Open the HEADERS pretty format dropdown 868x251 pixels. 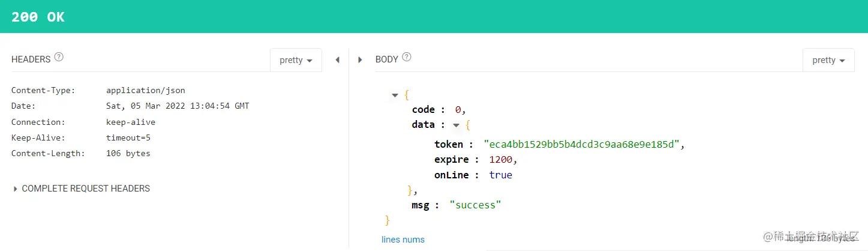tap(296, 60)
